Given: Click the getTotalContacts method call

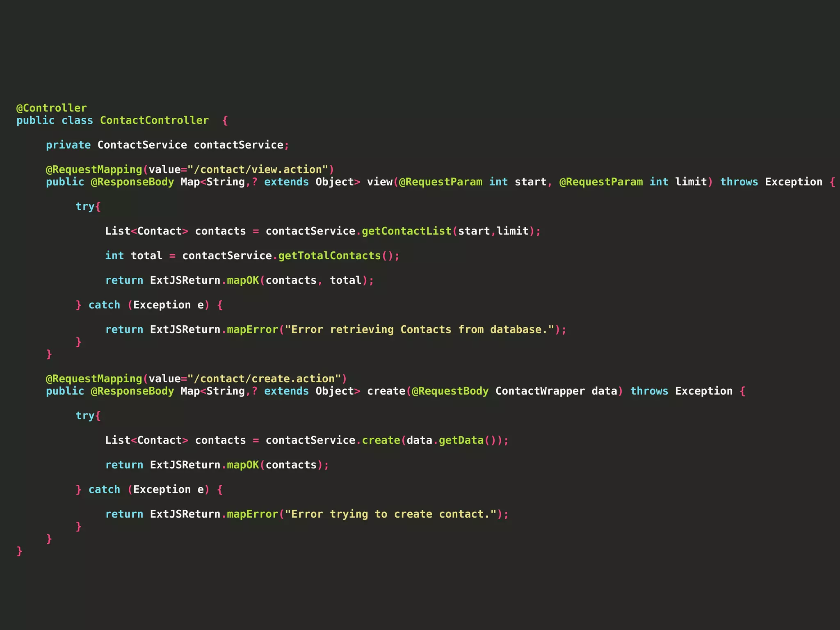Looking at the screenshot, I should (x=329, y=256).
